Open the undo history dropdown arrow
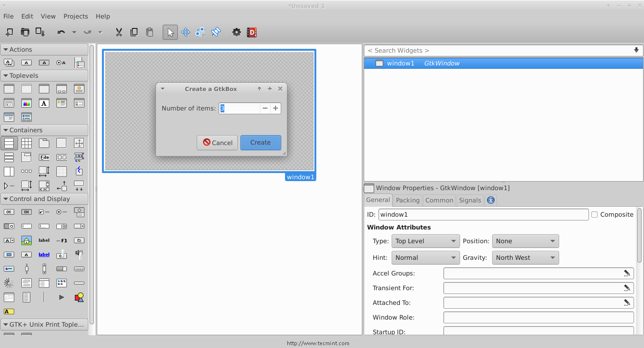 74,32
